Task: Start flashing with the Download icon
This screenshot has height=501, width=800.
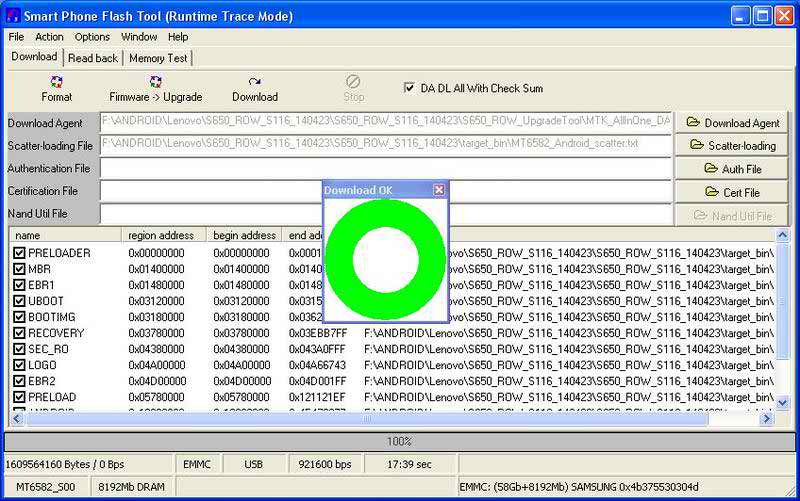Action: coord(255,82)
